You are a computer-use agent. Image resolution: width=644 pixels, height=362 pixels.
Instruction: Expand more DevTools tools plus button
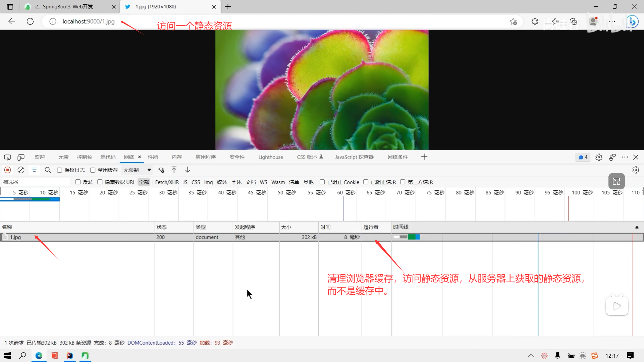click(424, 157)
